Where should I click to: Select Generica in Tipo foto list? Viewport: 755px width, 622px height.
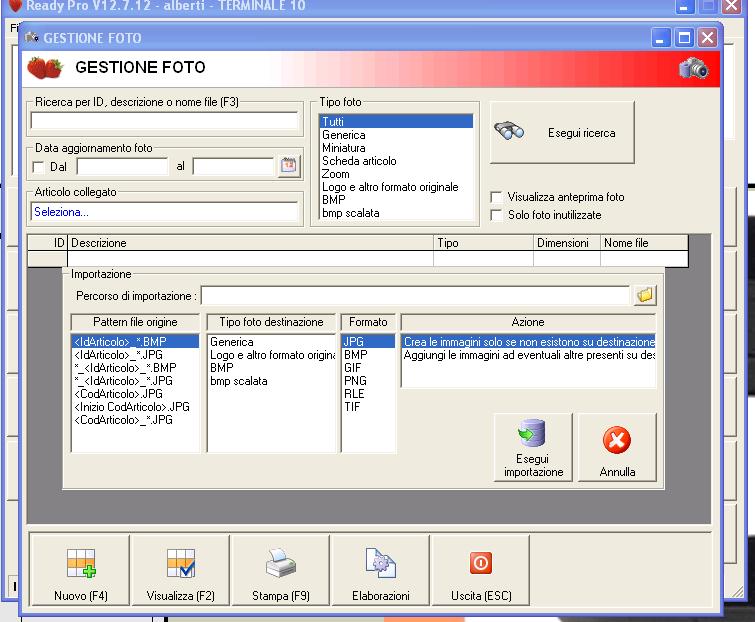(x=395, y=135)
